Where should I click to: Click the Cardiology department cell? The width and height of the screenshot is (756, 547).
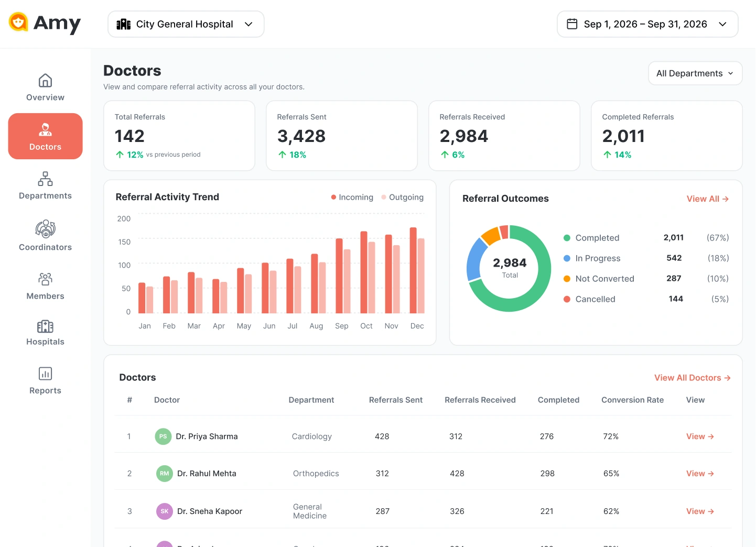(312, 436)
